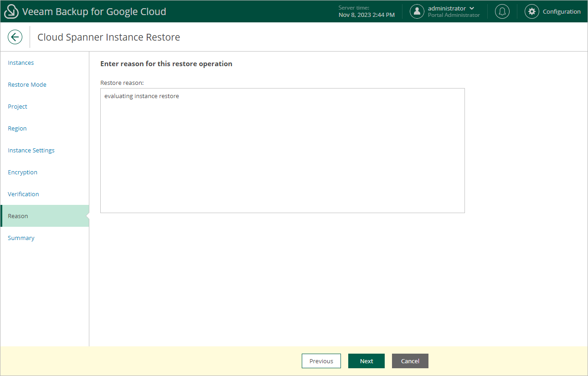
Task: Click the Cancel button
Action: coord(410,361)
